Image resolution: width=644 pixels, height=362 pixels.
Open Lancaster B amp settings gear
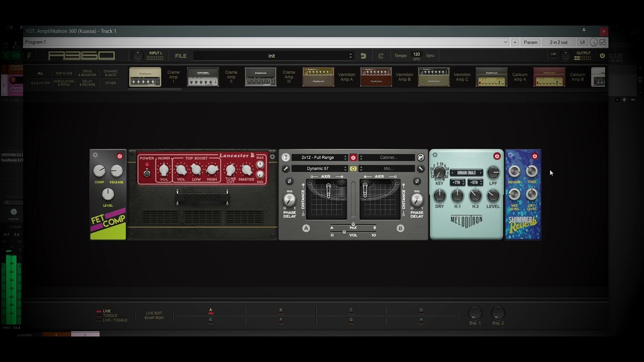[x=272, y=157]
